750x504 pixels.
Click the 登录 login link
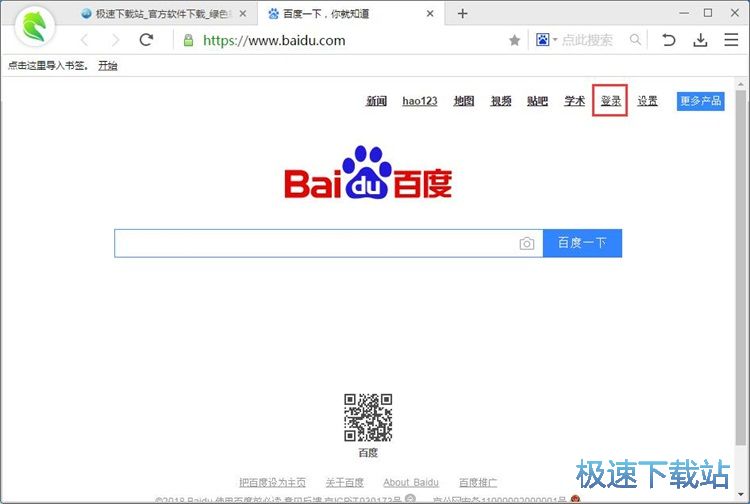[611, 101]
